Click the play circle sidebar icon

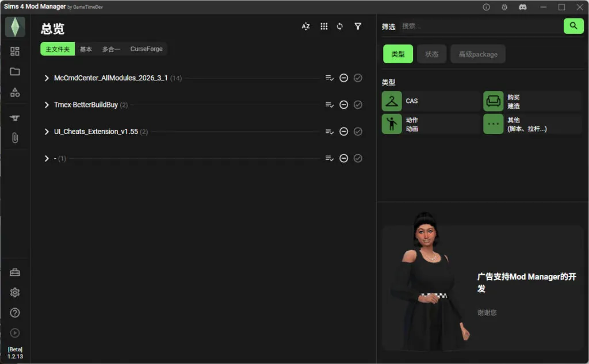click(15, 333)
